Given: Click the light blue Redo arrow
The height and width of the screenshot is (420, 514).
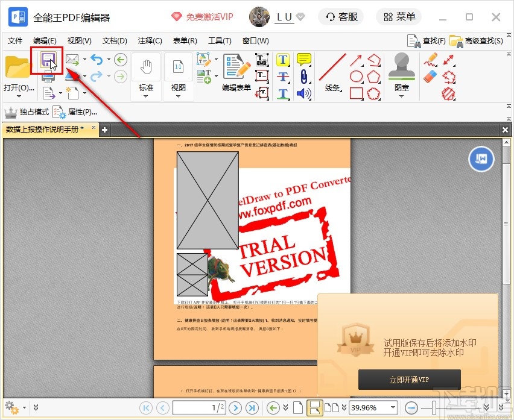Looking at the screenshot, I should 97,77.
